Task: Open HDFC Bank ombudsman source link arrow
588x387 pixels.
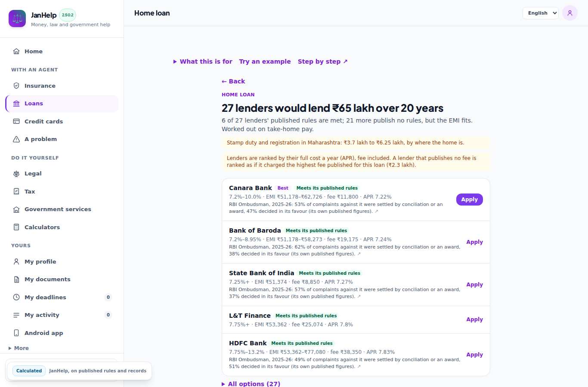Action: [x=359, y=367]
